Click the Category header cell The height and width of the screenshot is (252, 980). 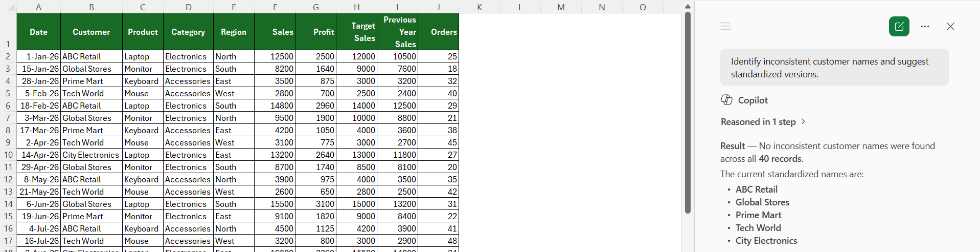188,32
